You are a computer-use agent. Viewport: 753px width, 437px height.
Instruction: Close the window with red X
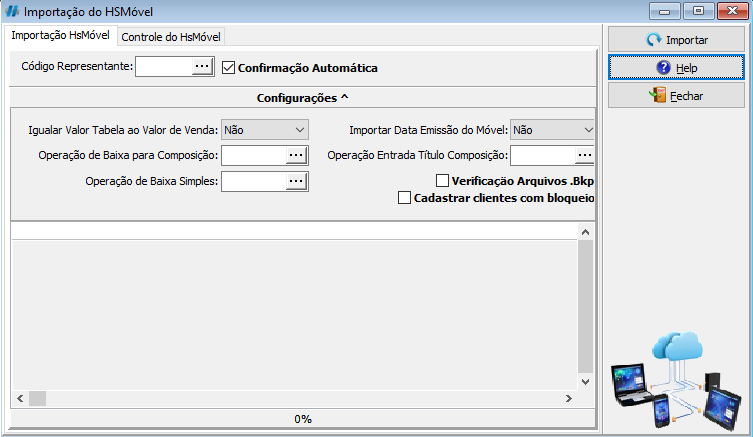pos(732,11)
